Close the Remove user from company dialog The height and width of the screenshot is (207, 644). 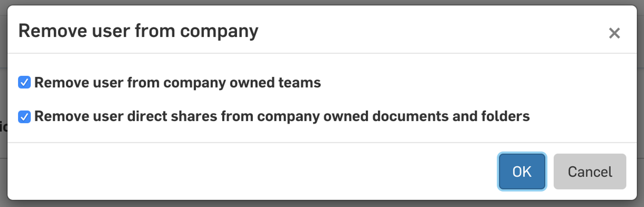(x=614, y=33)
